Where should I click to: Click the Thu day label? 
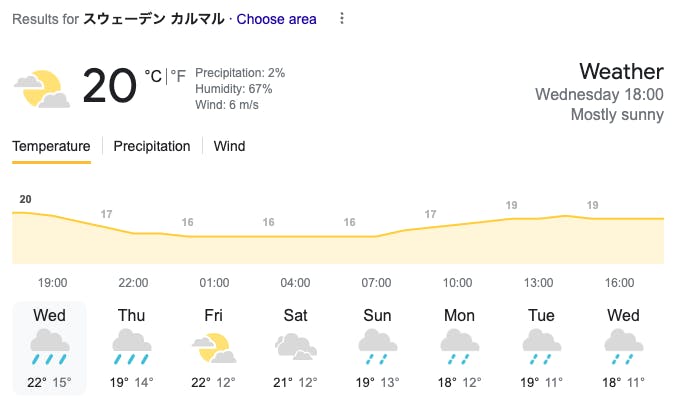(x=132, y=315)
